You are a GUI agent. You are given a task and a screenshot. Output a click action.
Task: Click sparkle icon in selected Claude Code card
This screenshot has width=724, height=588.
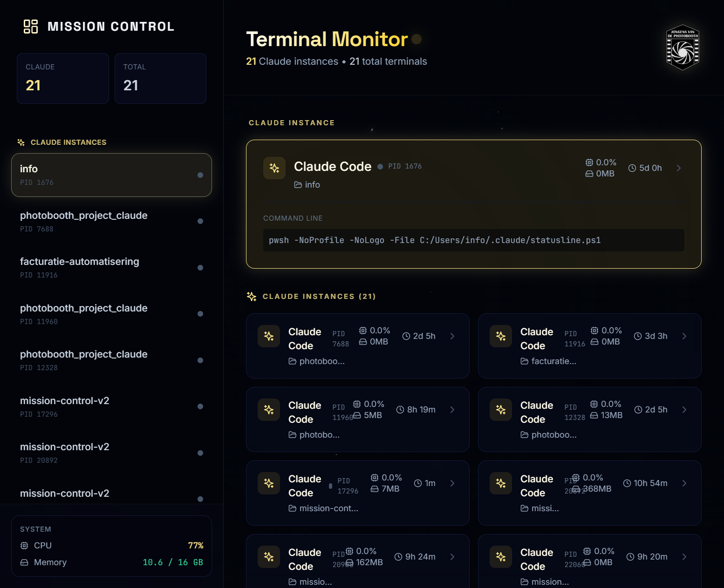(x=274, y=168)
